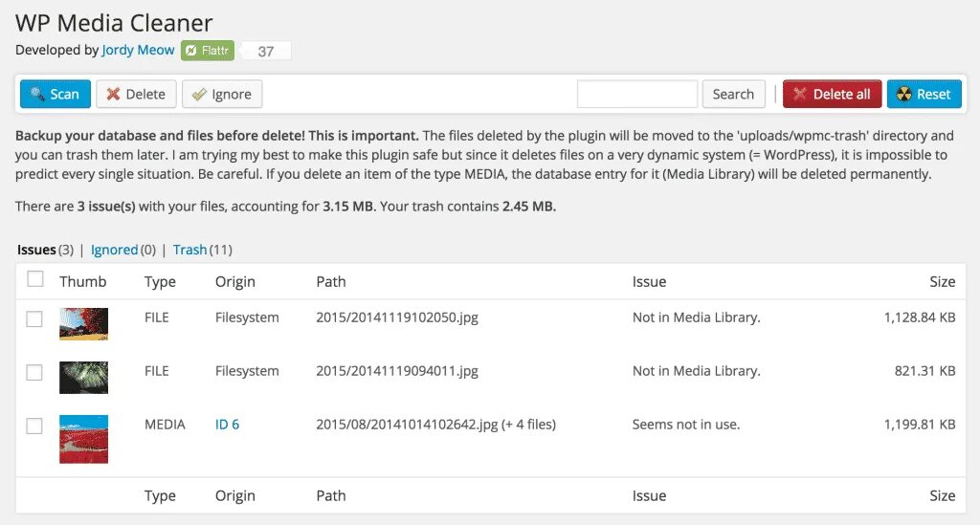
Task: Click the Scan button with magnifier icon
Action: coord(56,94)
